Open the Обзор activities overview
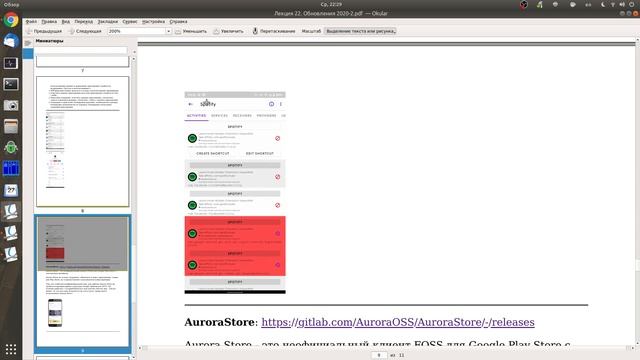This screenshot has height=360, width=640. (x=11, y=4)
